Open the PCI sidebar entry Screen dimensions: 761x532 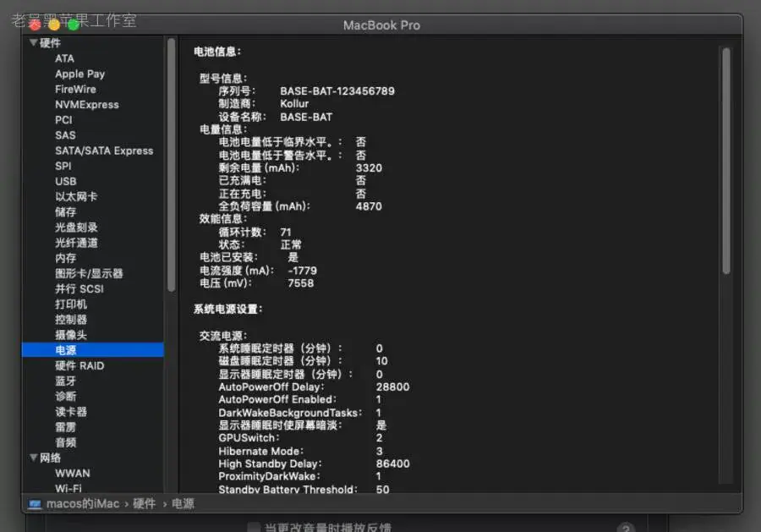tap(63, 120)
